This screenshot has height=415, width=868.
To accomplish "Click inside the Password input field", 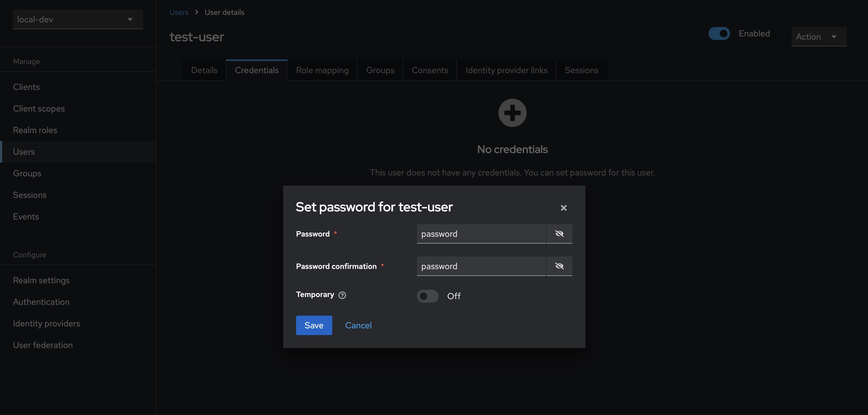I will pos(480,233).
